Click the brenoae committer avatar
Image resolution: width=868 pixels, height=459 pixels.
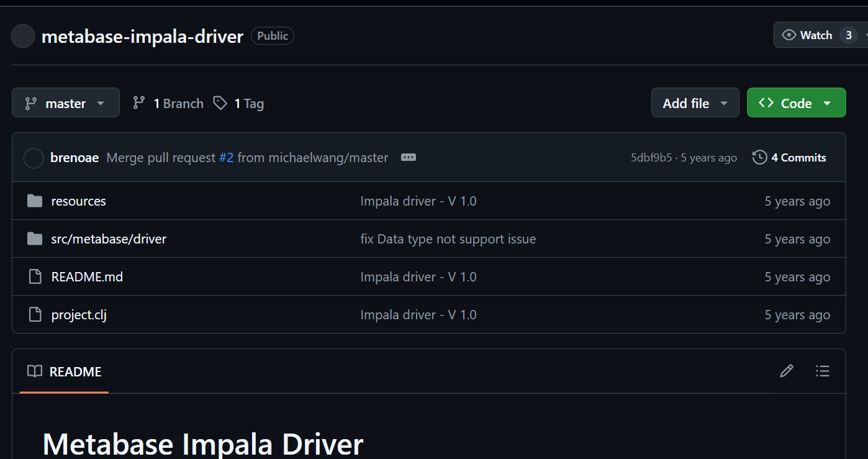coord(33,158)
